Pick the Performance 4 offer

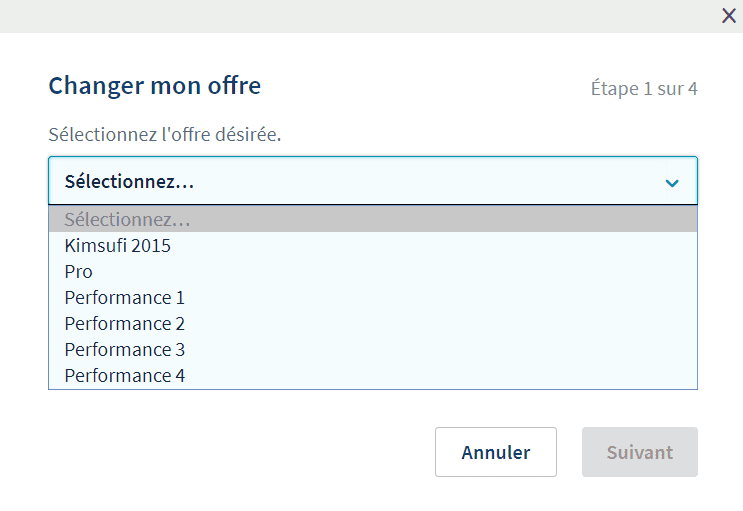(x=373, y=376)
